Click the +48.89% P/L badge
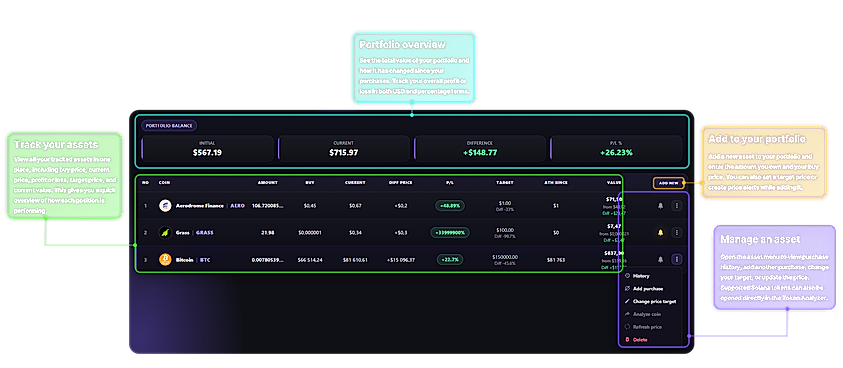843x368 pixels. coord(450,206)
